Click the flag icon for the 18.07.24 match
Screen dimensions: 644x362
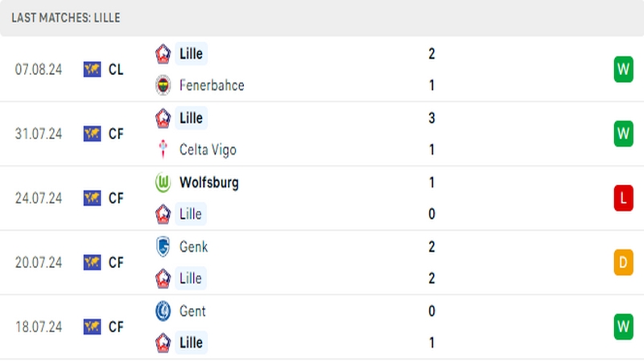pos(92,327)
